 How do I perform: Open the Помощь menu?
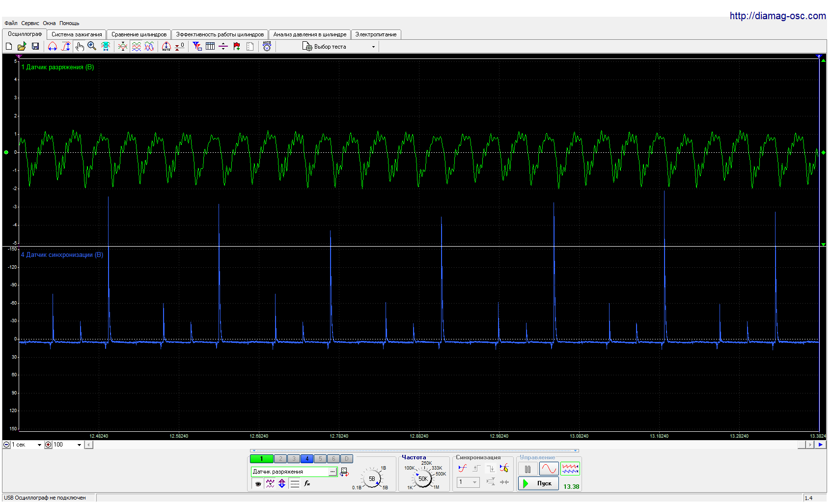69,23
